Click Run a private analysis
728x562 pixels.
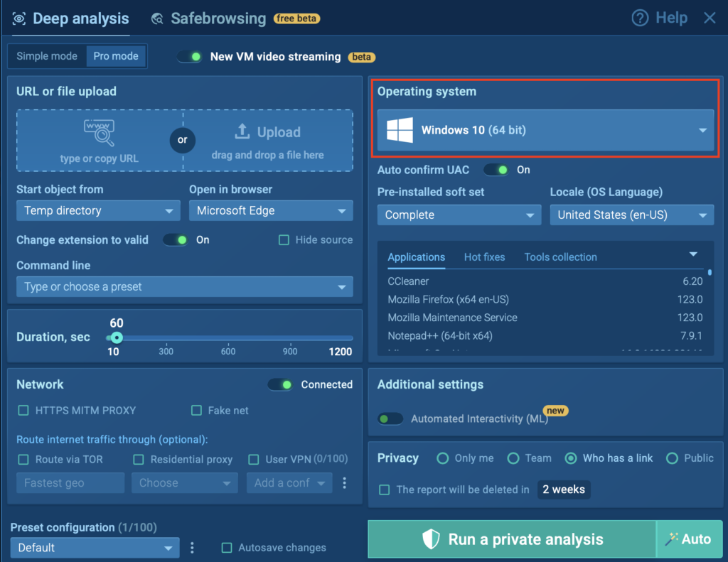pyautogui.click(x=511, y=539)
